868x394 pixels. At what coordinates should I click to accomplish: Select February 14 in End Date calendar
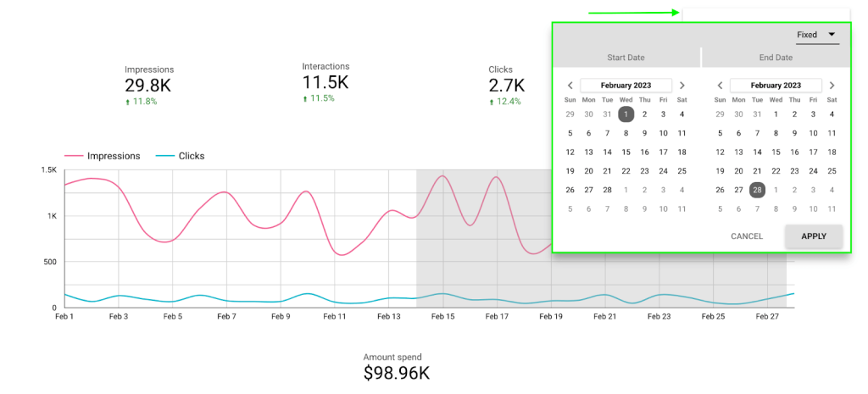[x=757, y=153]
